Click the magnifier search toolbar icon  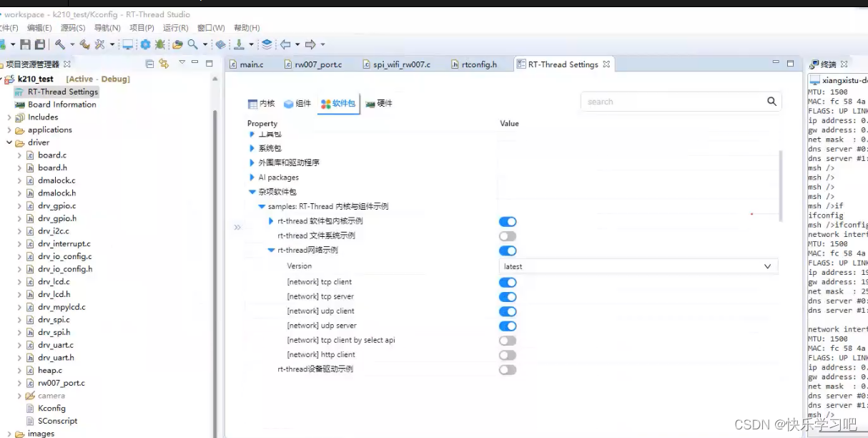[193, 44]
